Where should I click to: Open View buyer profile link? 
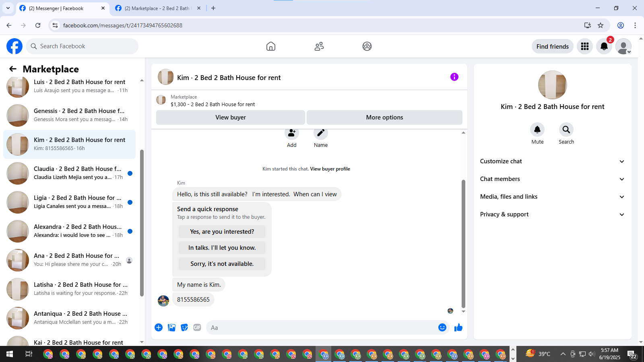tap(330, 169)
